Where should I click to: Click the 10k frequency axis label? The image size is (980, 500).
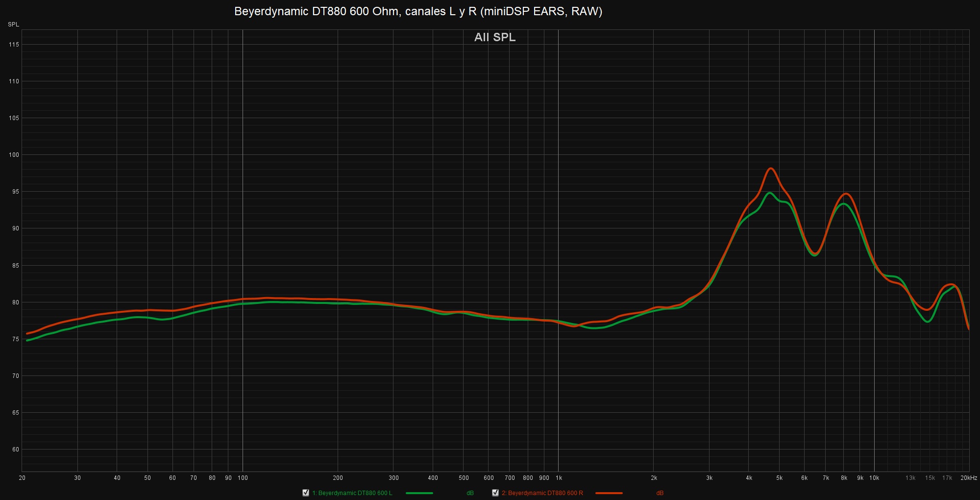pos(874,478)
